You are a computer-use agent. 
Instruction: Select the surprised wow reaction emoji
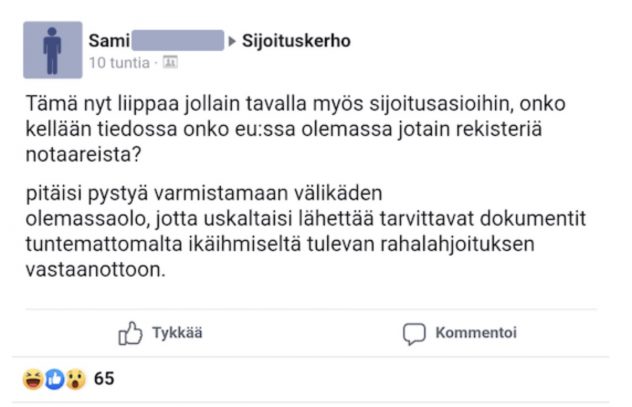click(75, 379)
